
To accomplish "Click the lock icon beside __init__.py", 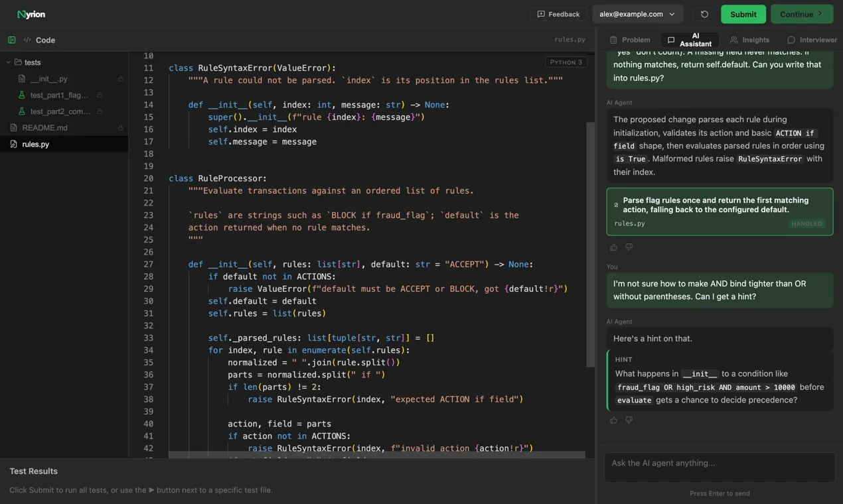I will tap(120, 79).
